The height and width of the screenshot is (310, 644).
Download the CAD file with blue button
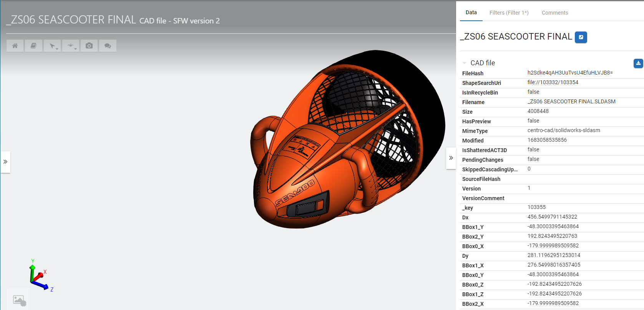tap(638, 63)
